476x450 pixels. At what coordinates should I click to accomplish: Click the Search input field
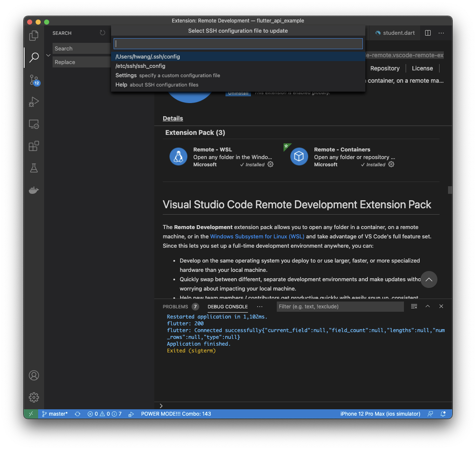click(x=81, y=48)
